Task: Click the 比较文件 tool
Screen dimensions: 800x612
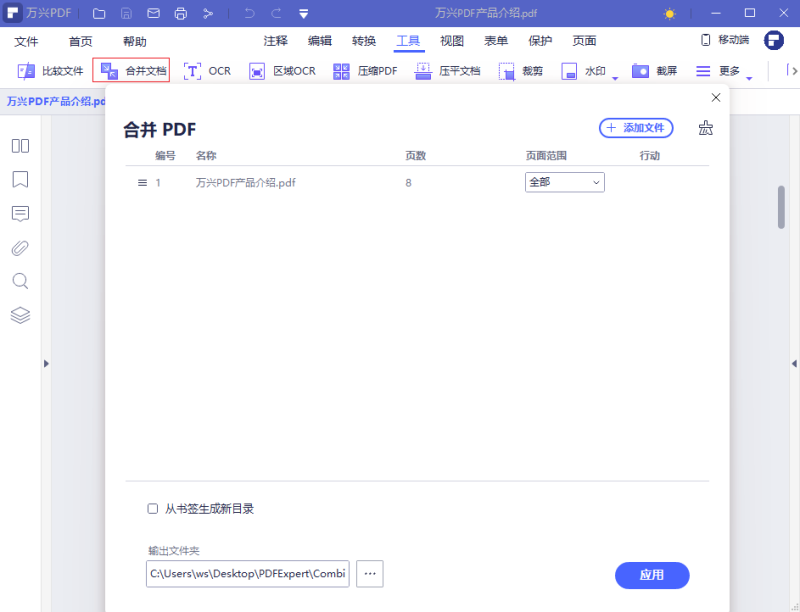Action: pyautogui.click(x=50, y=71)
